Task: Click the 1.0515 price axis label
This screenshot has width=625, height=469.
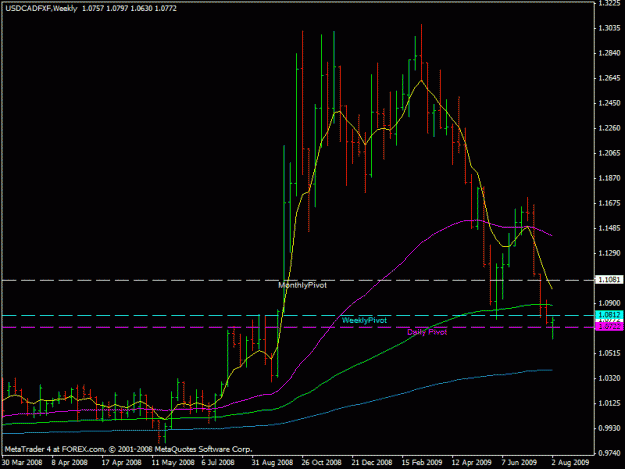Action: (609, 353)
